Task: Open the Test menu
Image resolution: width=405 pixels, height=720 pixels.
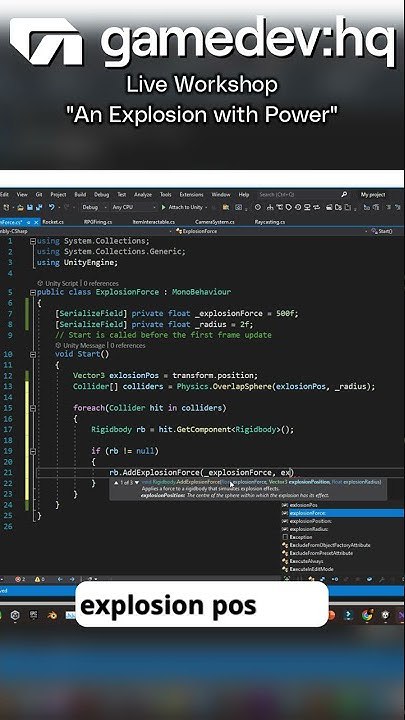Action: [x=122, y=195]
